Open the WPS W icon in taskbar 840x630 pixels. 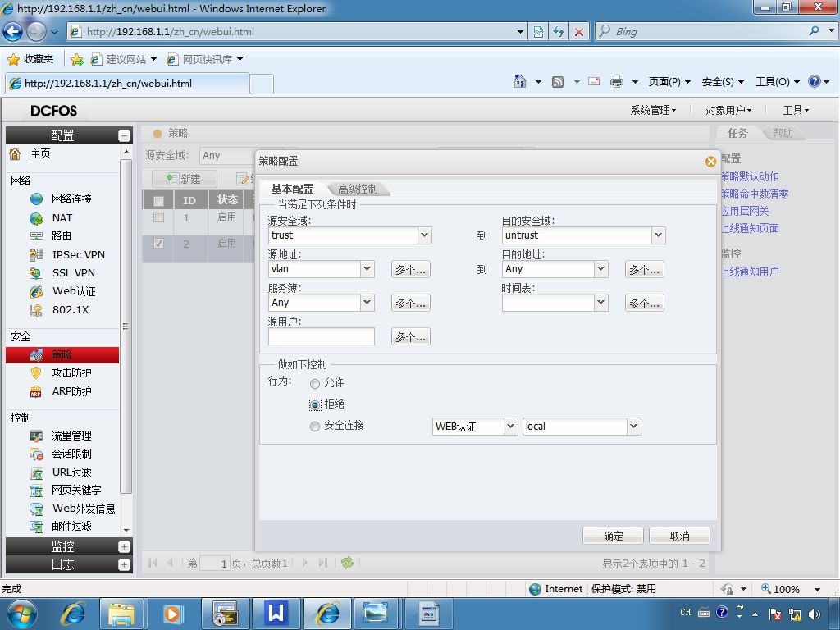(277, 613)
